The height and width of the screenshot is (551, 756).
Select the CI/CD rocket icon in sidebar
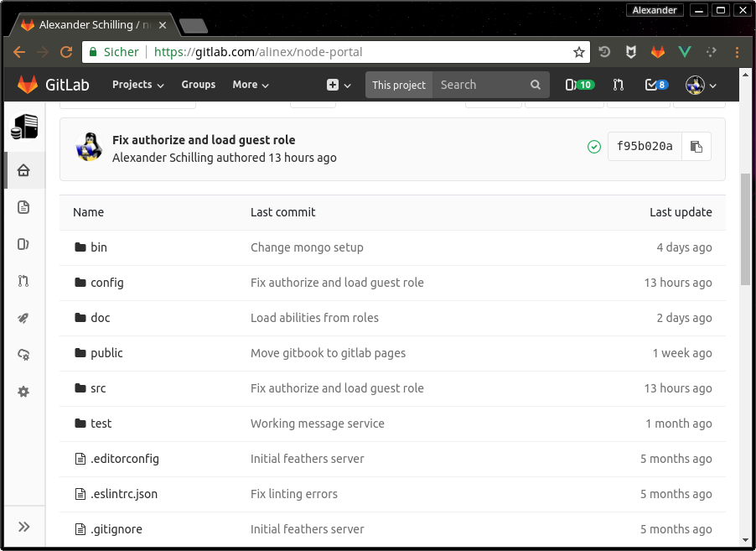click(23, 318)
